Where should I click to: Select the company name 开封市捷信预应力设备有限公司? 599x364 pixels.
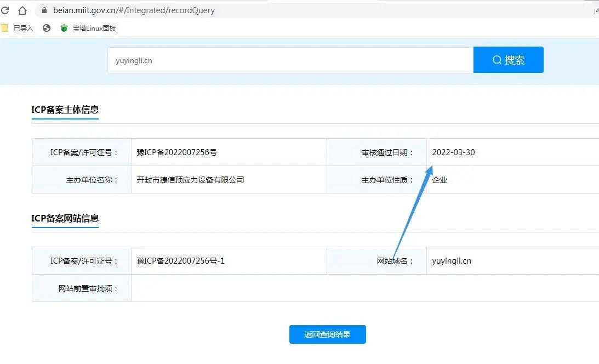coord(190,180)
